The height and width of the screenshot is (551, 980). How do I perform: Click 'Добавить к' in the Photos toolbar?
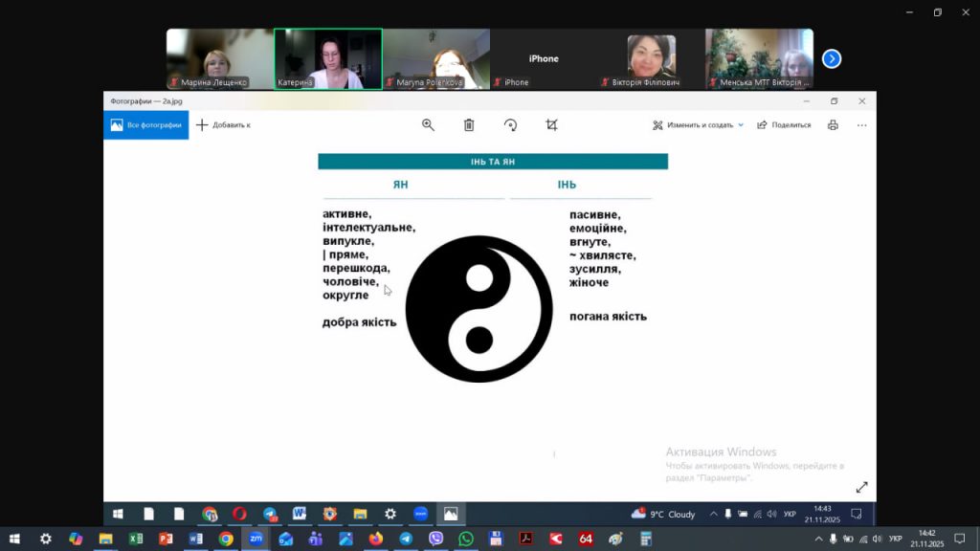pos(223,125)
